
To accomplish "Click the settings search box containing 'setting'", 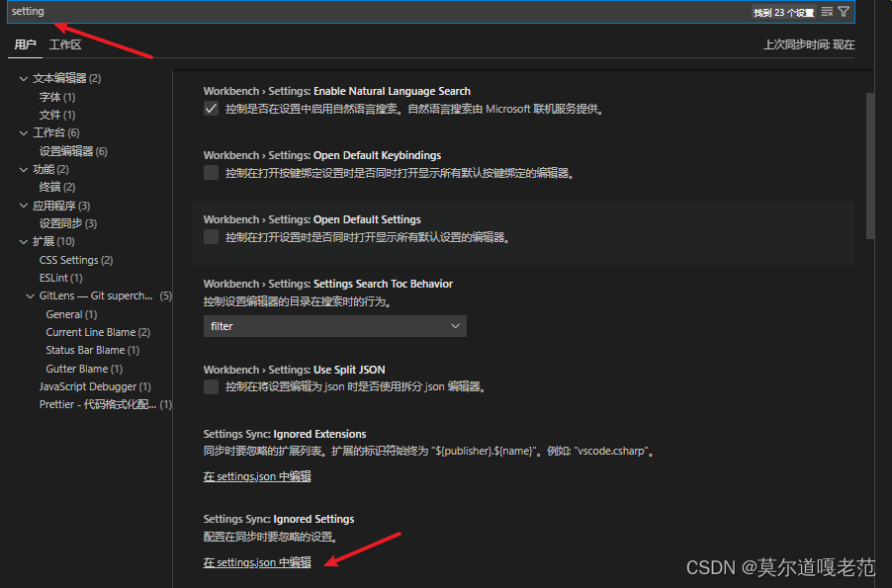I will (x=430, y=12).
